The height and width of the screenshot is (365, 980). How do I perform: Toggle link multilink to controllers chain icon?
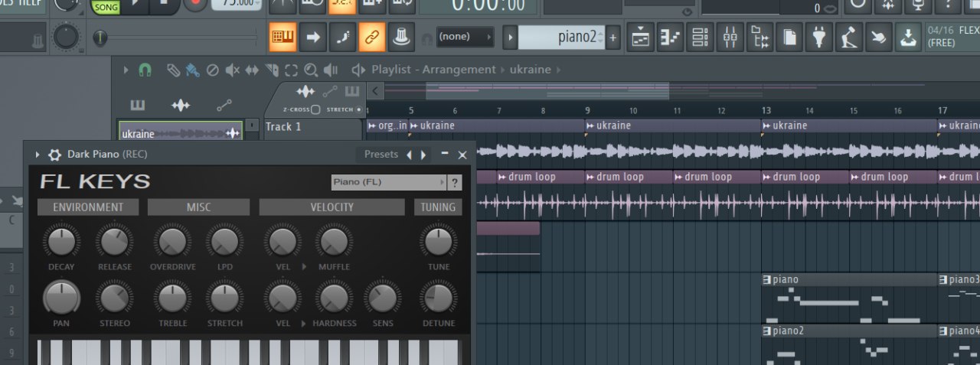pyautogui.click(x=372, y=37)
